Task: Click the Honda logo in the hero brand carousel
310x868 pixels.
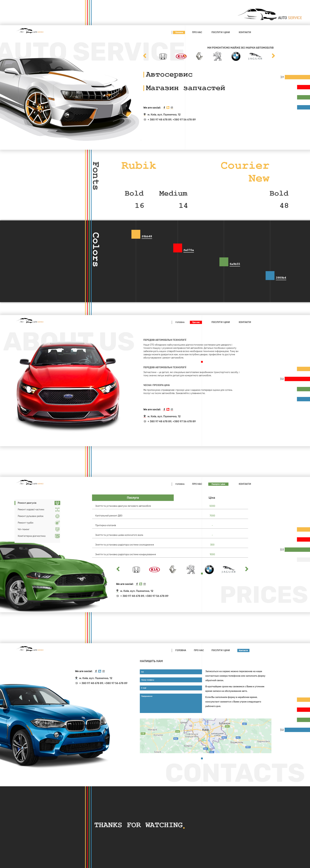Action: pyautogui.click(x=163, y=57)
